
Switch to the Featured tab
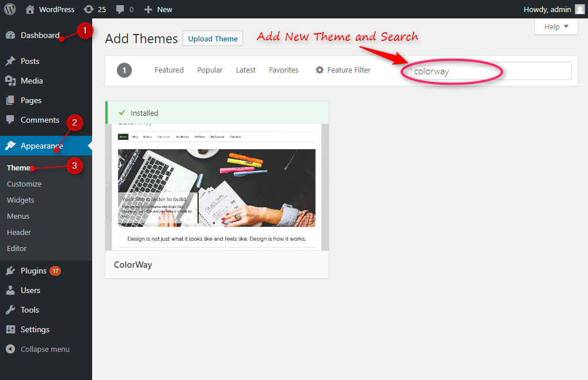pyautogui.click(x=169, y=70)
